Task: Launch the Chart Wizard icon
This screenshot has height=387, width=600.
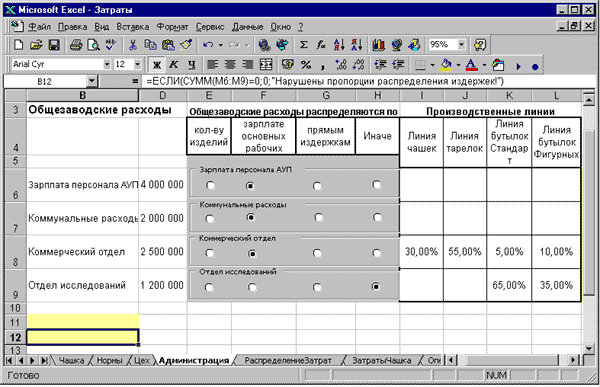Action: (x=378, y=45)
